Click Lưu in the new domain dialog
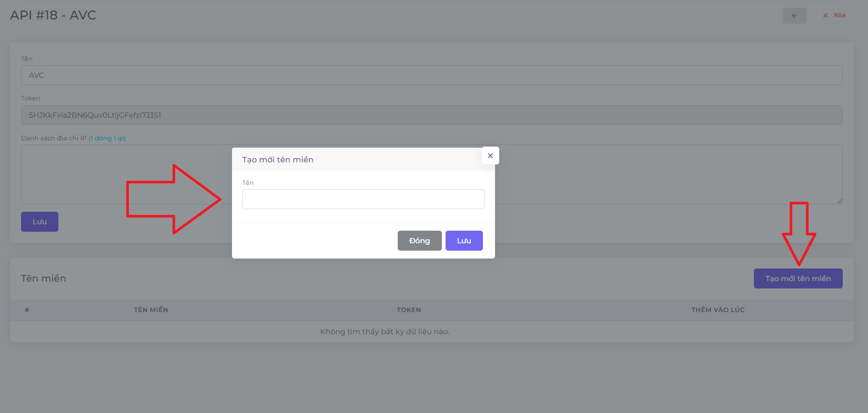Screen dimensions: 868x413 463,241
